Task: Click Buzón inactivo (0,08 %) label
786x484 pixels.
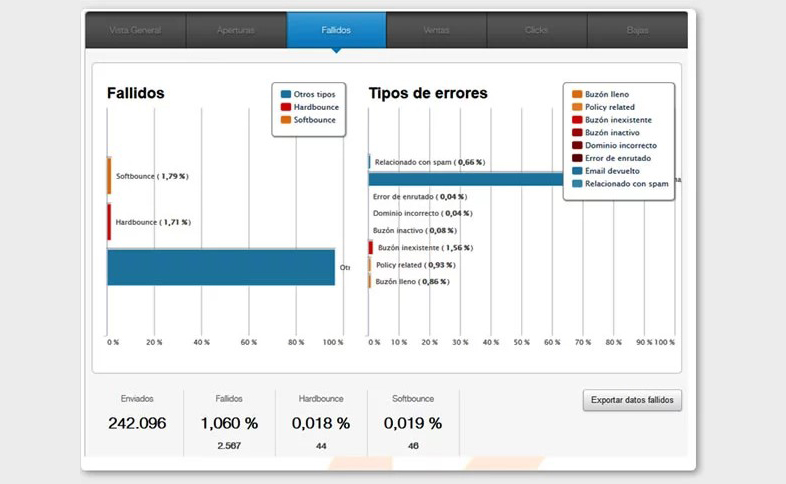Action: [415, 230]
